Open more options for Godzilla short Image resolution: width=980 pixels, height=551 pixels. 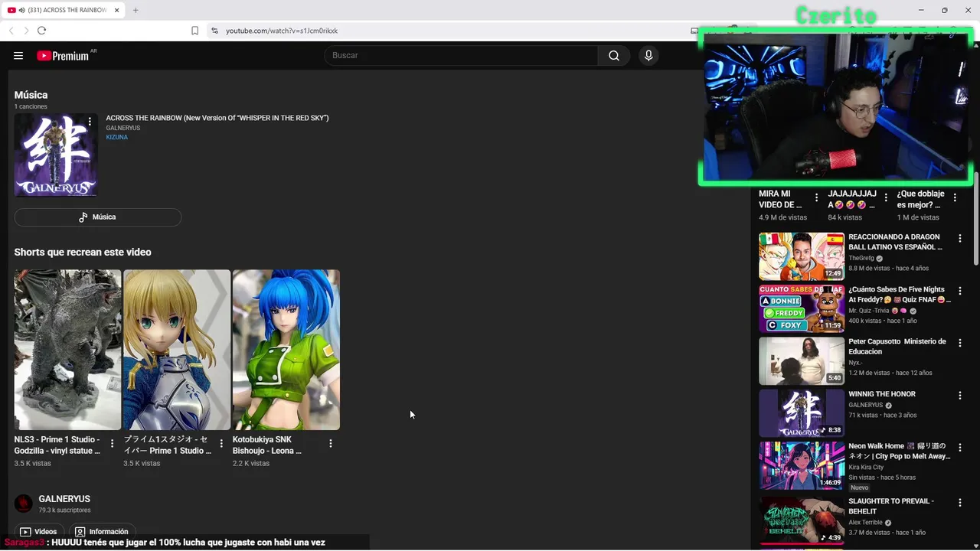coord(113,444)
